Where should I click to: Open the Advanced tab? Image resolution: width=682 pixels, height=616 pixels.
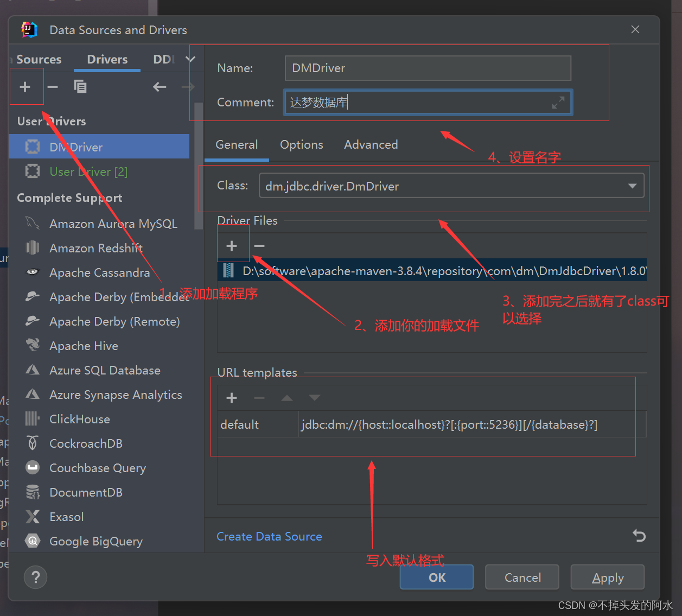click(371, 145)
